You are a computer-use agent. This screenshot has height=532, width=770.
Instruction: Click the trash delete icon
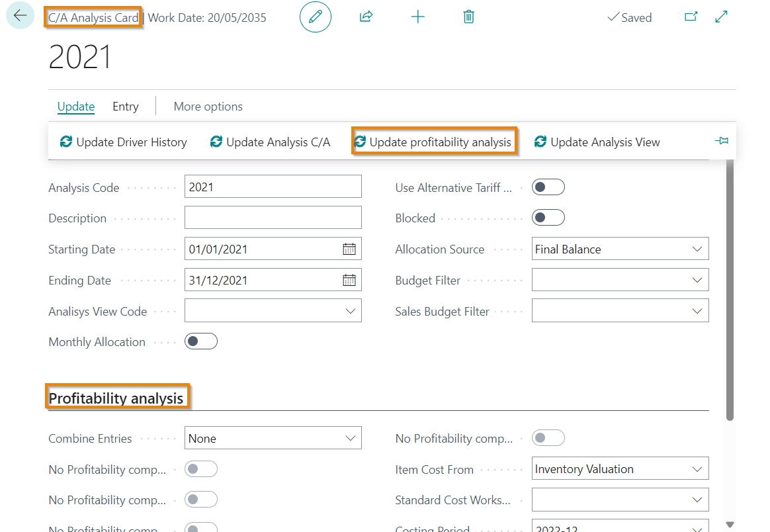(x=469, y=17)
